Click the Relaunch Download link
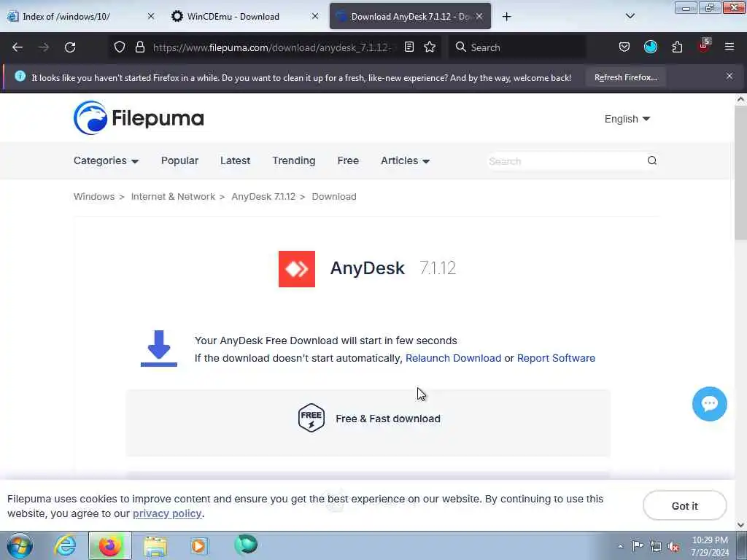 point(453,358)
